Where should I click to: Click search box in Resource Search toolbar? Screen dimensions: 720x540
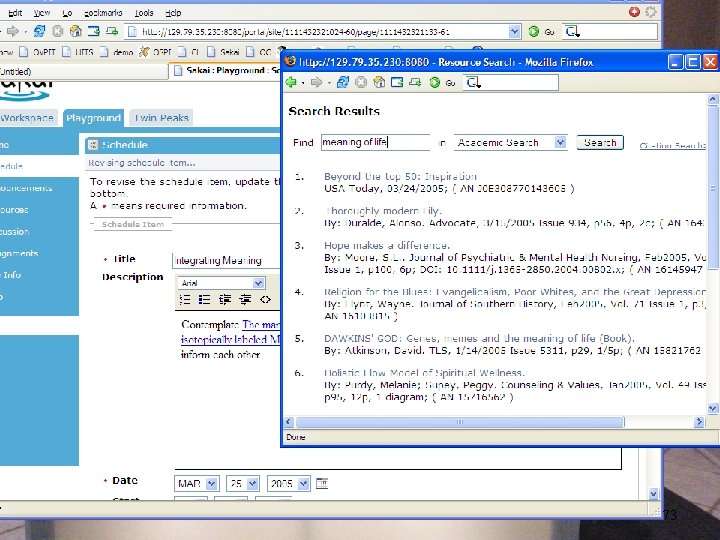tap(510, 83)
